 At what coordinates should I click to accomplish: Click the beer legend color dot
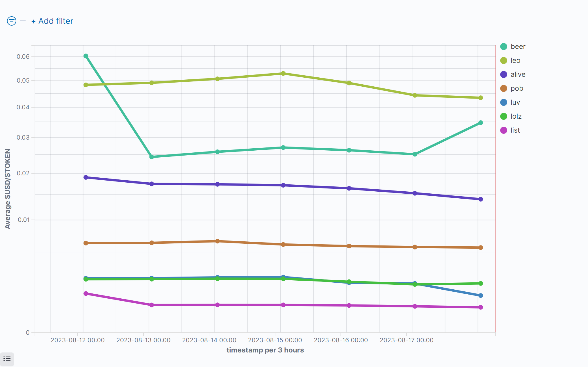point(504,47)
